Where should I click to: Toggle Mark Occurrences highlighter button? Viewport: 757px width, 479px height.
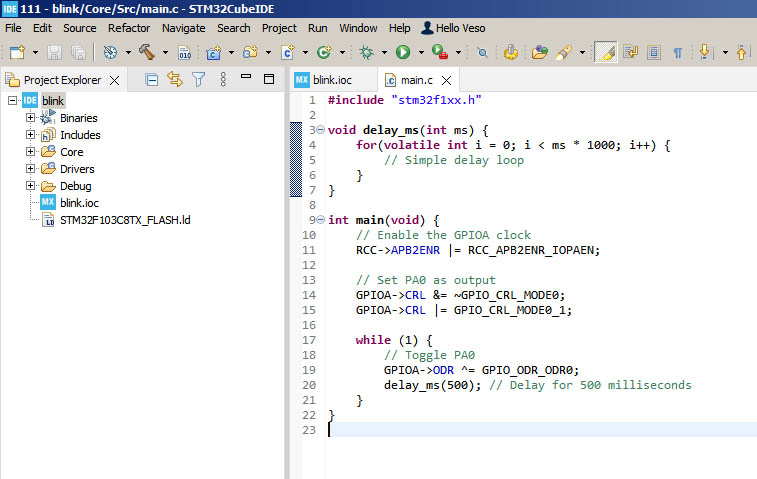point(605,51)
